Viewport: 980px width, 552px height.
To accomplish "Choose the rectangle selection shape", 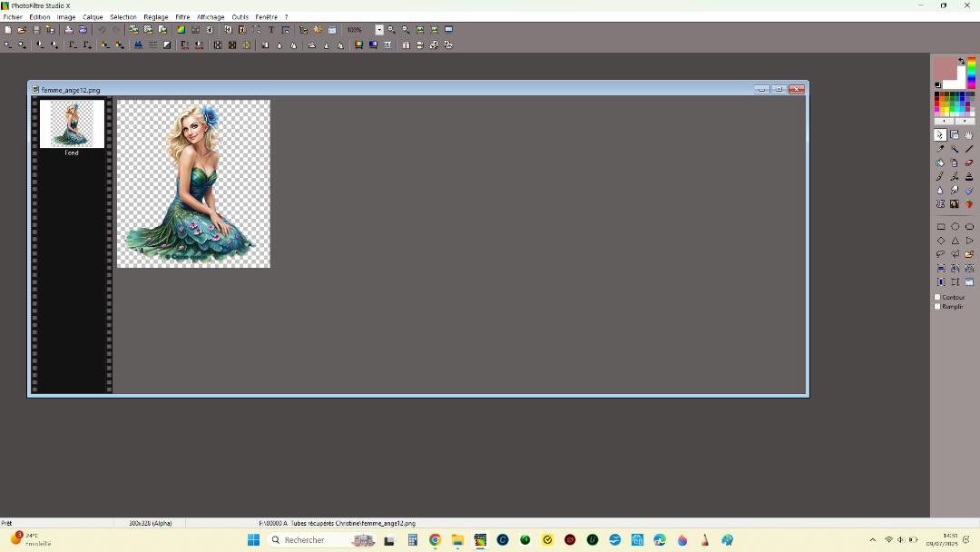I will [x=941, y=227].
